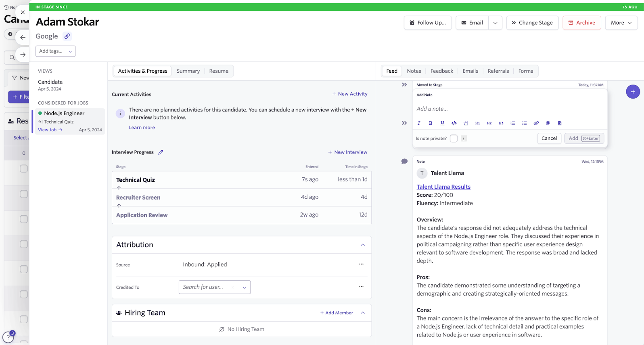644x345 pixels.
Task: Open the Feedback tab
Action: pyautogui.click(x=441, y=71)
